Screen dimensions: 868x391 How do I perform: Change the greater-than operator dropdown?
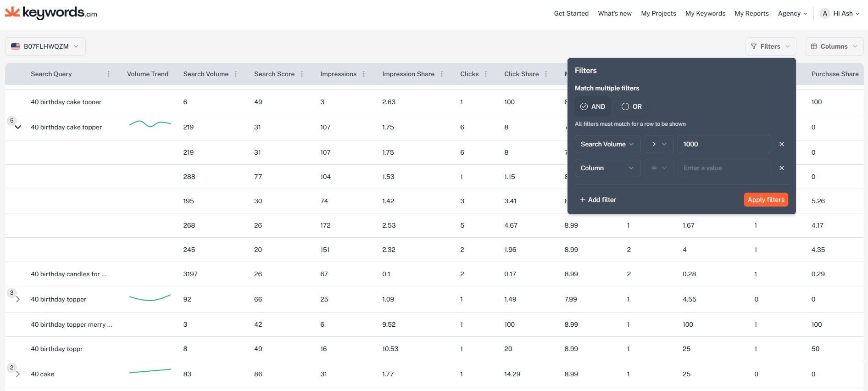coord(659,144)
